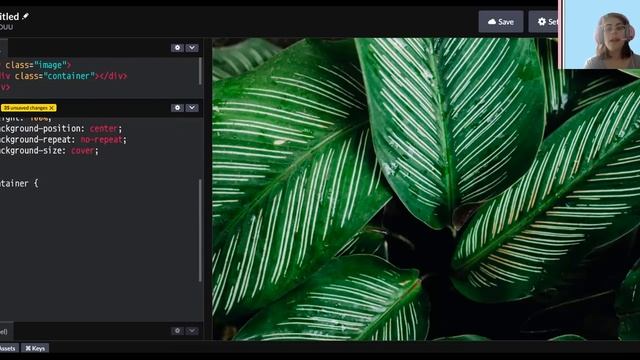
Task: Click the class="container" div line
Action: [x=64, y=76]
